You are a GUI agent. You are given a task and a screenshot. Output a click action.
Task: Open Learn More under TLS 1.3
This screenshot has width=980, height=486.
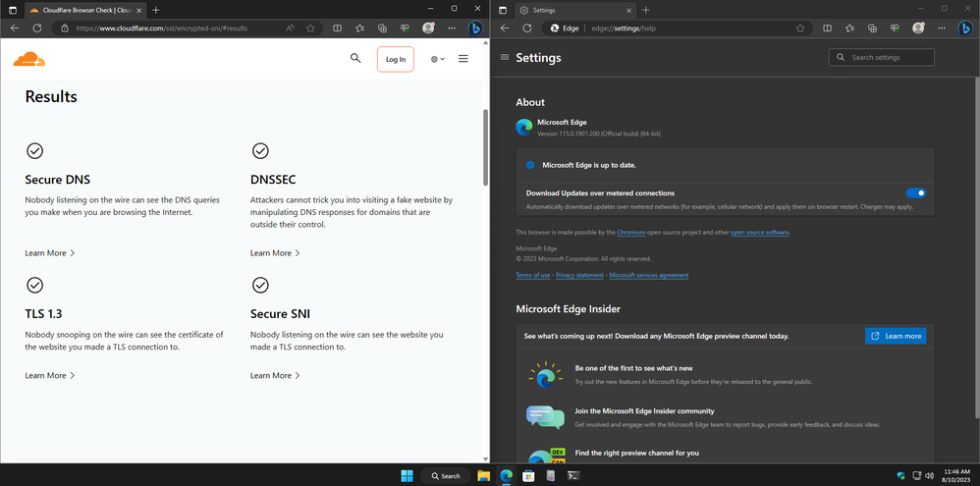pos(50,375)
